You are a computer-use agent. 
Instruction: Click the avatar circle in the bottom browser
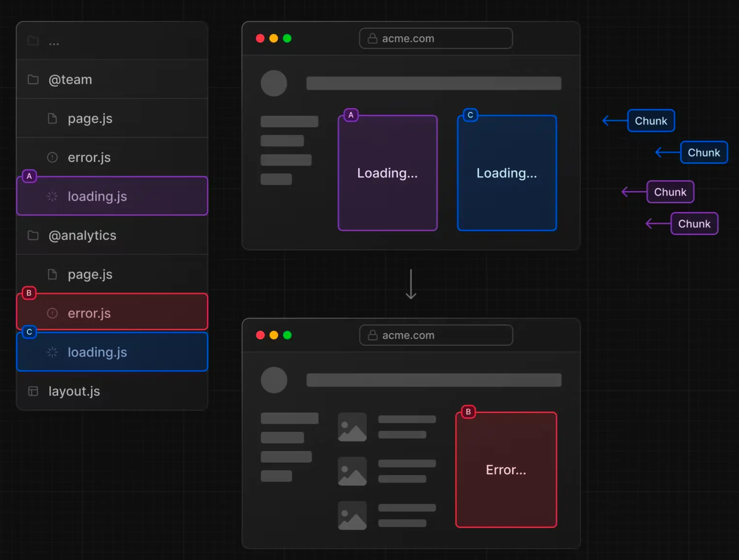pyautogui.click(x=274, y=380)
